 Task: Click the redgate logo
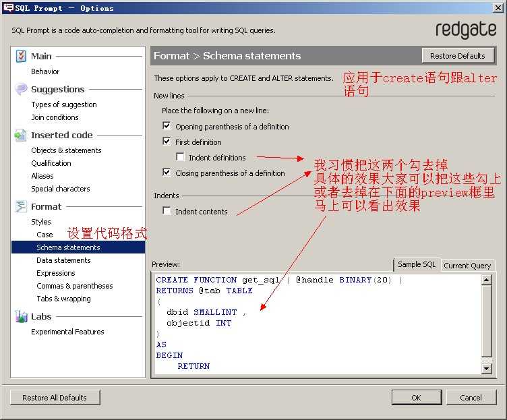click(466, 30)
